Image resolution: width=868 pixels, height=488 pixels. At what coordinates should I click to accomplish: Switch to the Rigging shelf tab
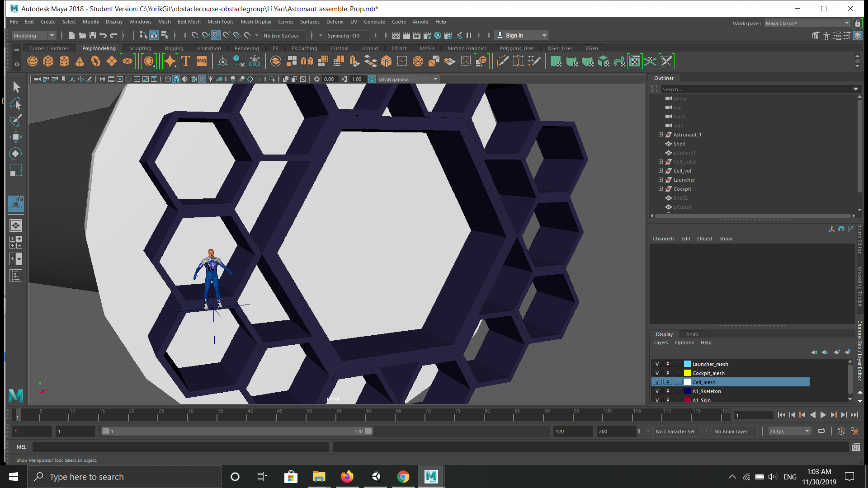pyautogui.click(x=174, y=48)
